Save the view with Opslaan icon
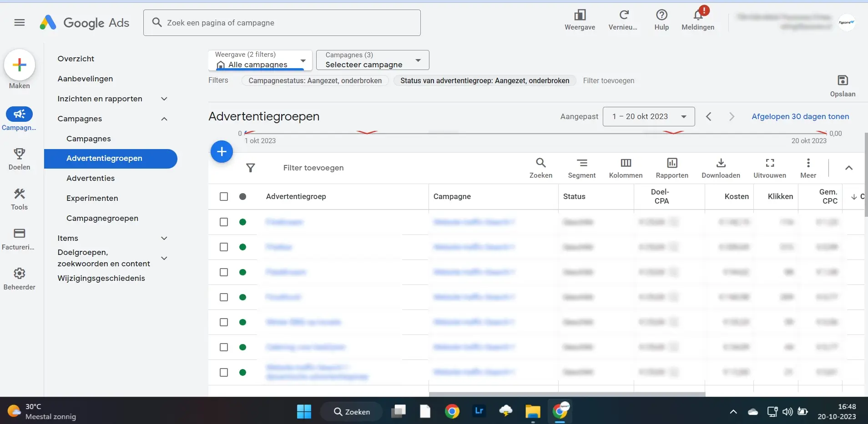 843,81
